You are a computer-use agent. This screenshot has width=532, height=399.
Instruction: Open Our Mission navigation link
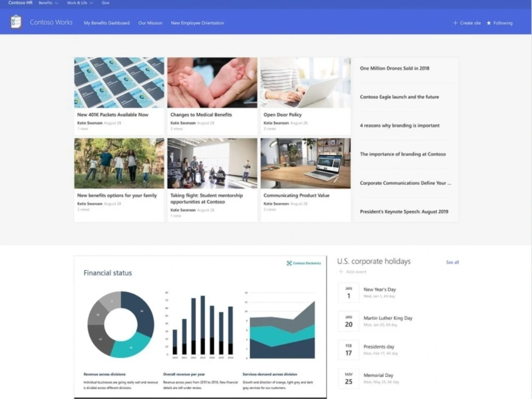pyautogui.click(x=151, y=23)
